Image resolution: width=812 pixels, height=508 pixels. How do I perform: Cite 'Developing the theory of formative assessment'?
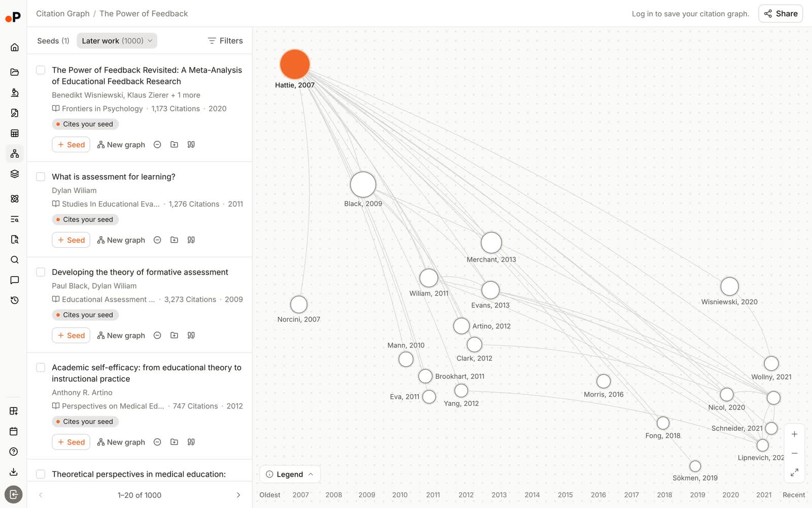(191, 335)
